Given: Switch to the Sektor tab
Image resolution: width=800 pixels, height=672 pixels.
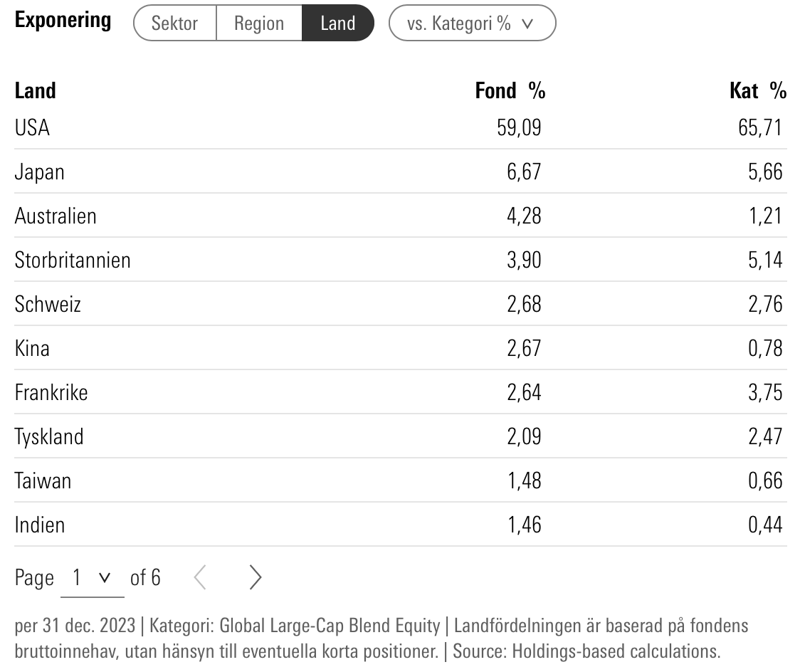Looking at the screenshot, I should (174, 23).
